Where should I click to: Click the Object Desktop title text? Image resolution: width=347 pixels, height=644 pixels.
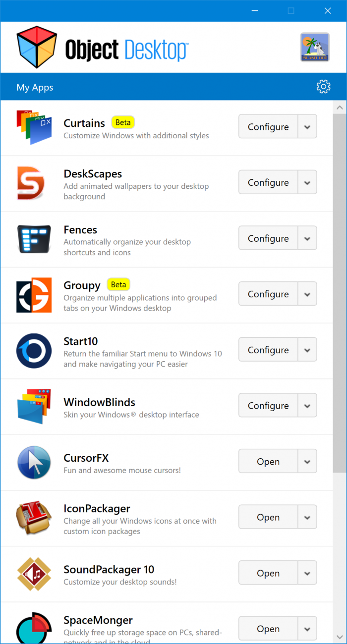[126, 50]
